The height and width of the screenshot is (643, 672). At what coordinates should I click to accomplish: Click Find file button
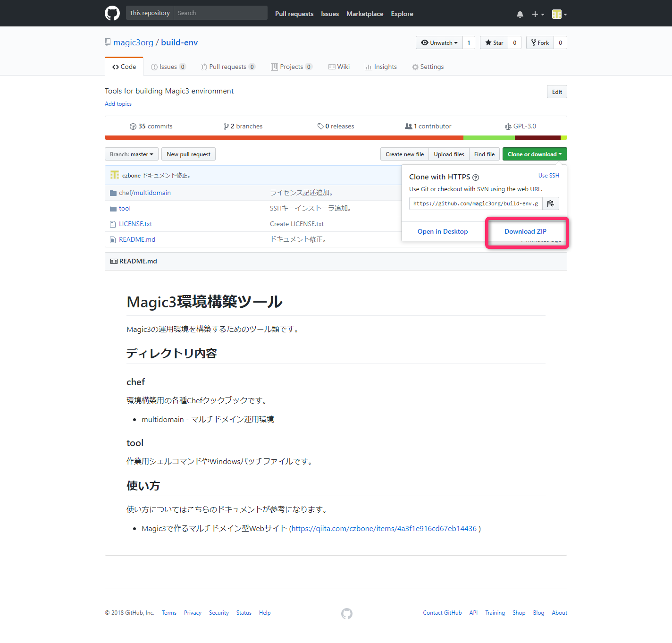pyautogui.click(x=484, y=154)
